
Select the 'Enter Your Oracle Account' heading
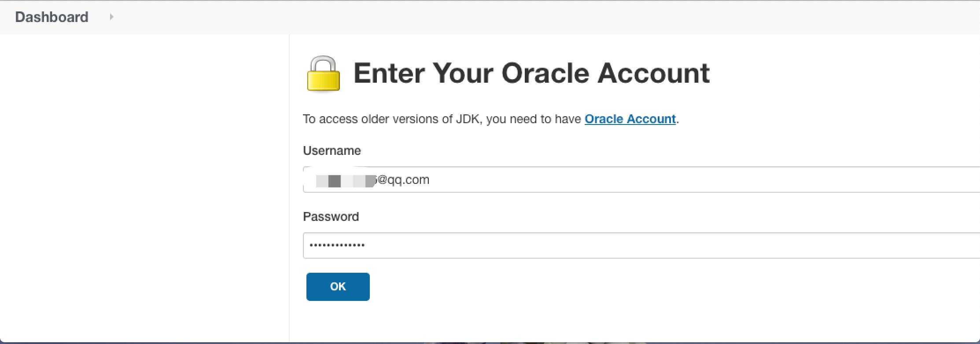point(531,73)
